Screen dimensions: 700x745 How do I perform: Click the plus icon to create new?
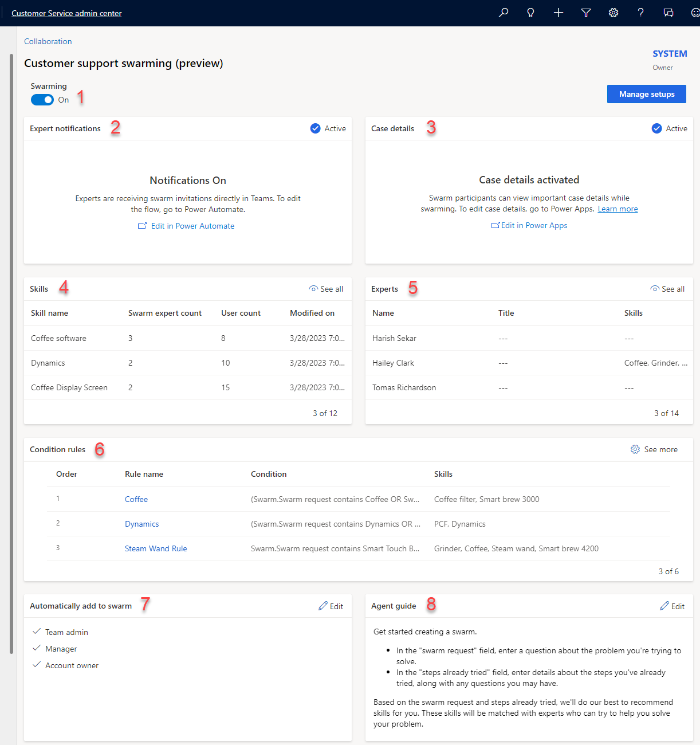(559, 13)
